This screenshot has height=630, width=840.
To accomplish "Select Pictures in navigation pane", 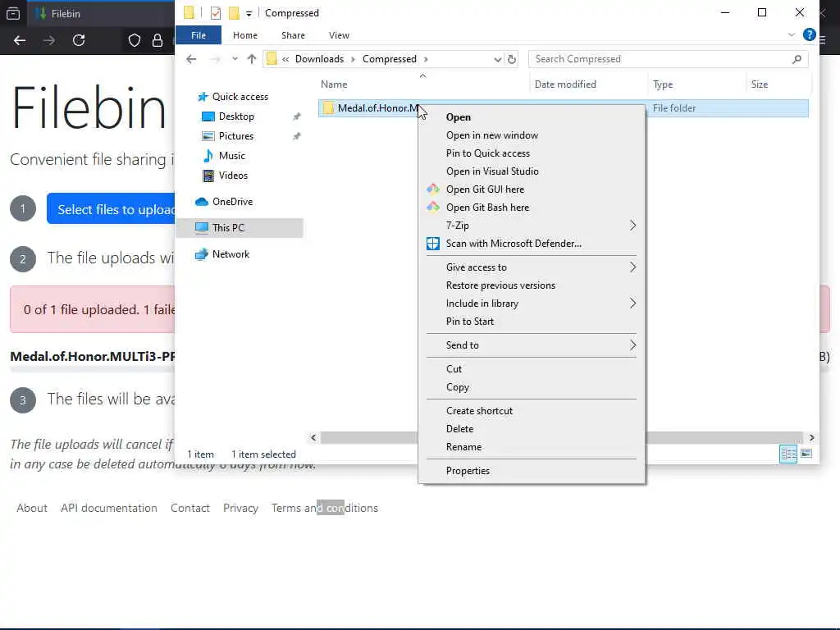I will [235, 136].
